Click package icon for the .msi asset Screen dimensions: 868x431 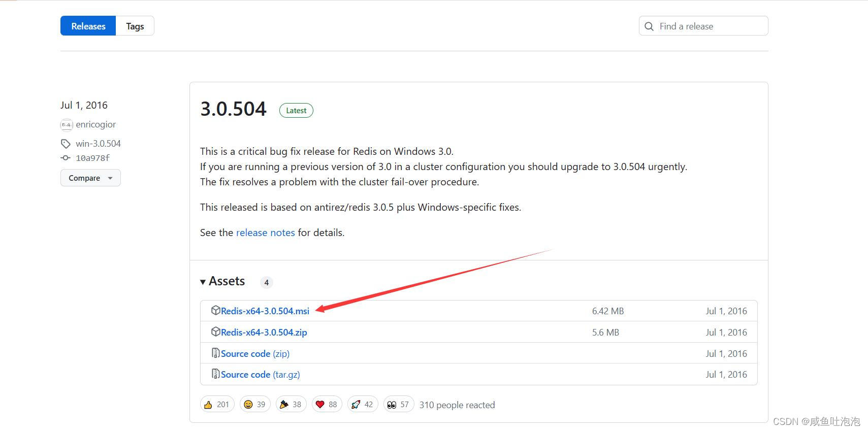215,310
